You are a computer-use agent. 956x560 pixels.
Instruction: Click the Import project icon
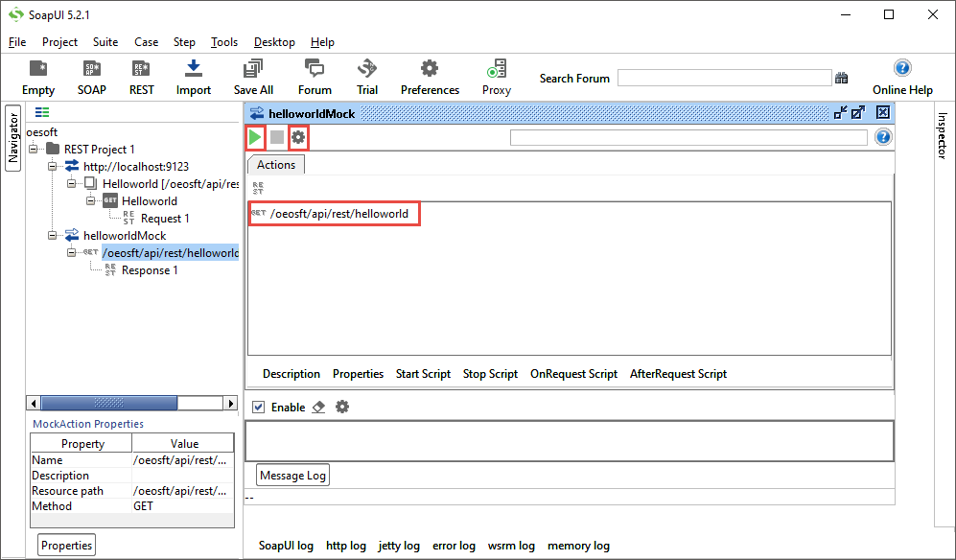(194, 78)
